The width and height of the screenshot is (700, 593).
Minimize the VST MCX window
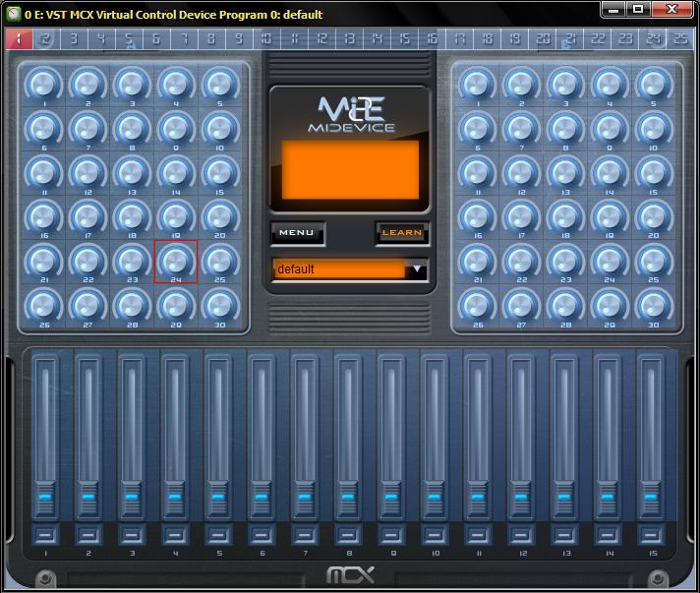point(613,10)
